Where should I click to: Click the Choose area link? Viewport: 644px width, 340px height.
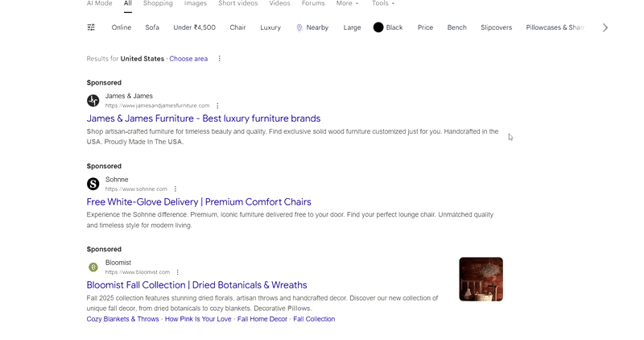[188, 59]
